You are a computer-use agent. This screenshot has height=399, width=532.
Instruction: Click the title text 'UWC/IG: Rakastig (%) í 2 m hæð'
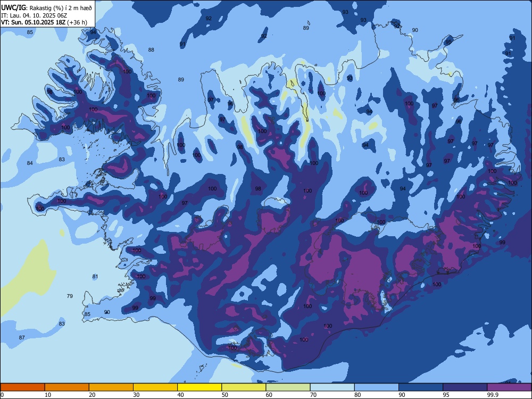click(46, 8)
